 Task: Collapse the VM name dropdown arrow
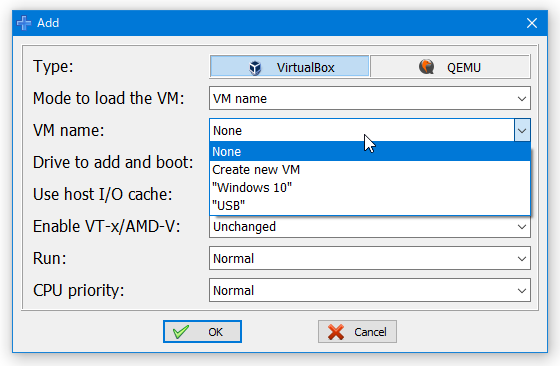(x=522, y=130)
